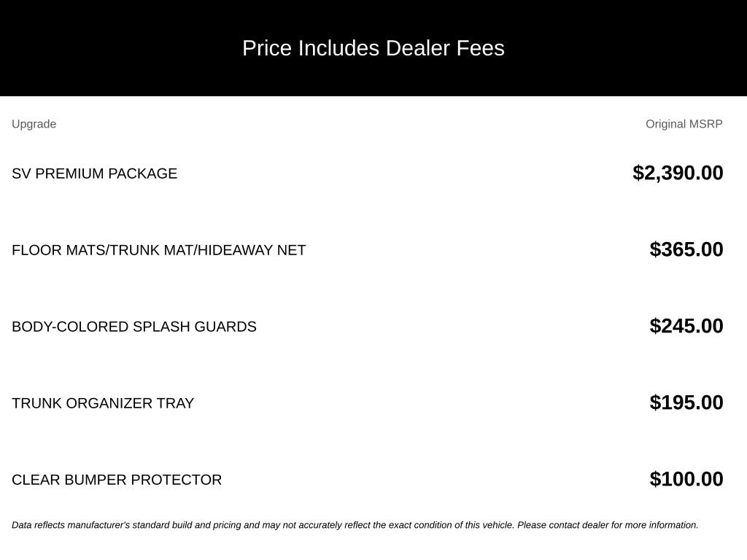Click the Price Includes Dealer Fees banner
The width and height of the screenshot is (747, 560).
[373, 48]
